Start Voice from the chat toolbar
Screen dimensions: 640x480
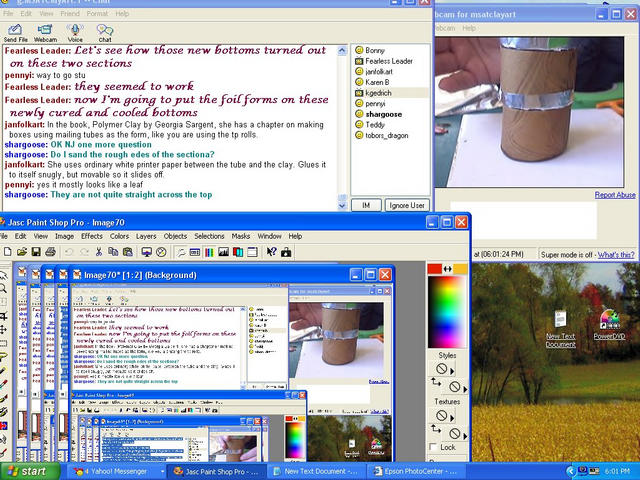click(x=75, y=33)
